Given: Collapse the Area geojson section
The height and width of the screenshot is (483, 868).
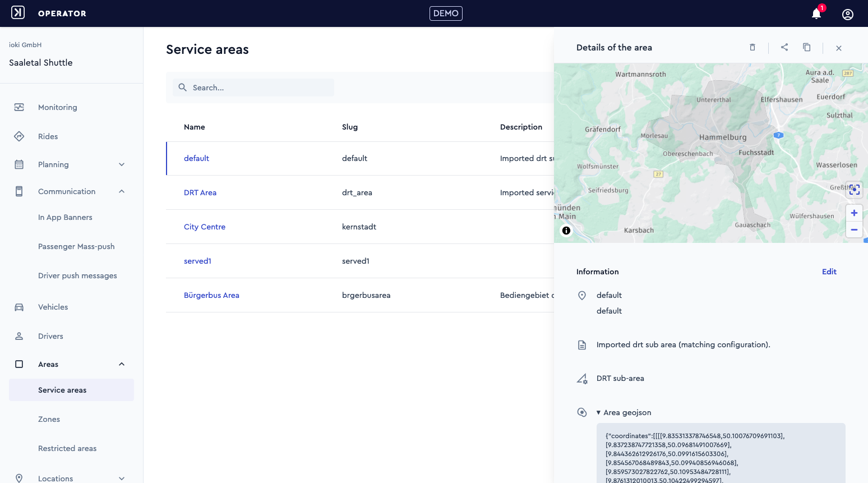Looking at the screenshot, I should click(624, 412).
